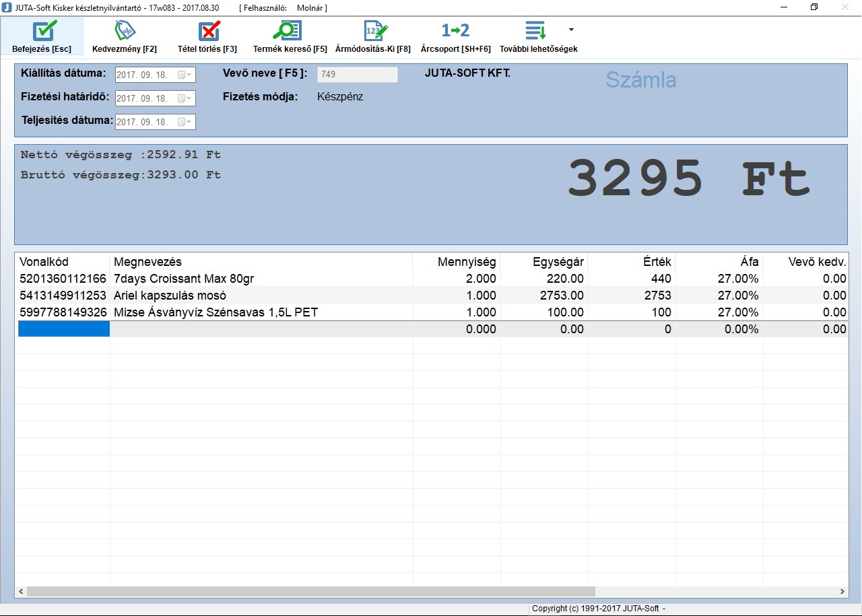Click the Vevő neve input field
This screenshot has height=616, width=862.
pos(357,75)
